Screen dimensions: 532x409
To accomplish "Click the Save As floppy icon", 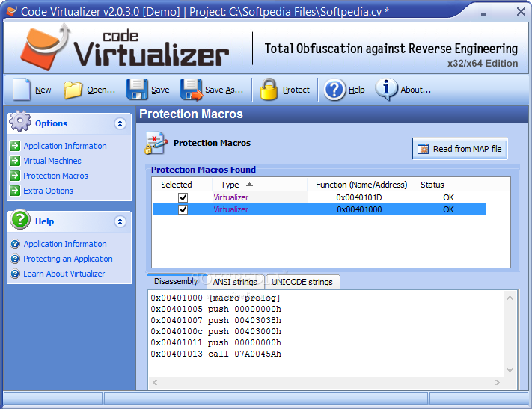I will 192,90.
